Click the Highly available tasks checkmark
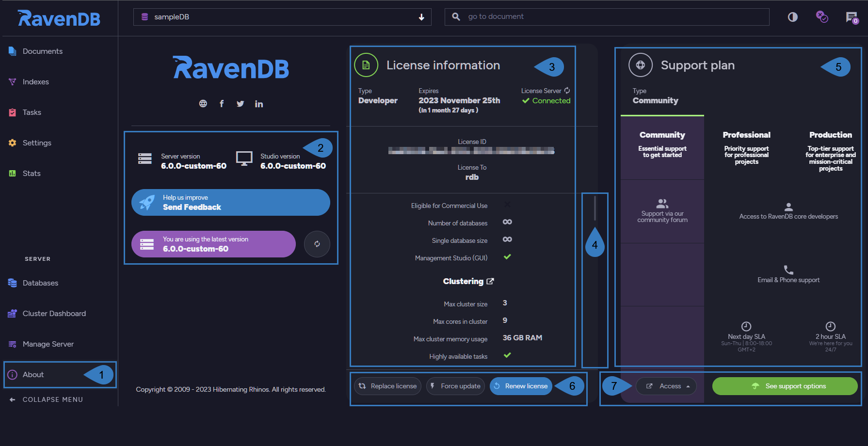The width and height of the screenshot is (868, 446). (507, 355)
